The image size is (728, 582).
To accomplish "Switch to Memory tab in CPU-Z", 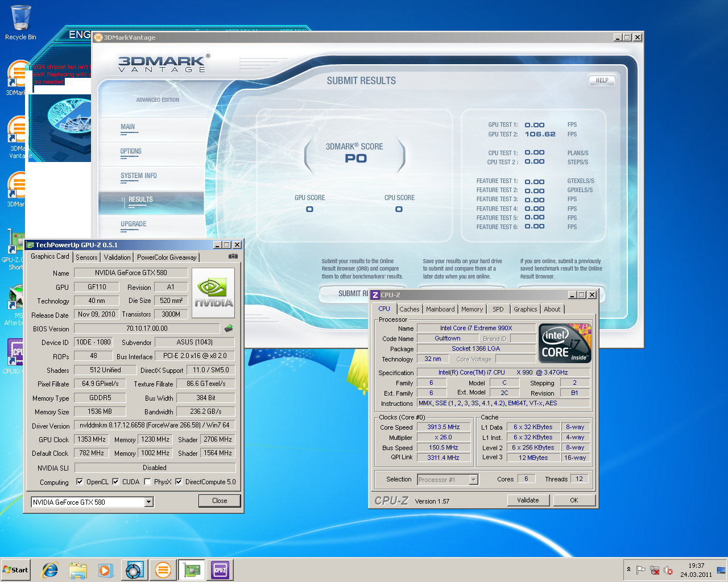I will coord(472,309).
